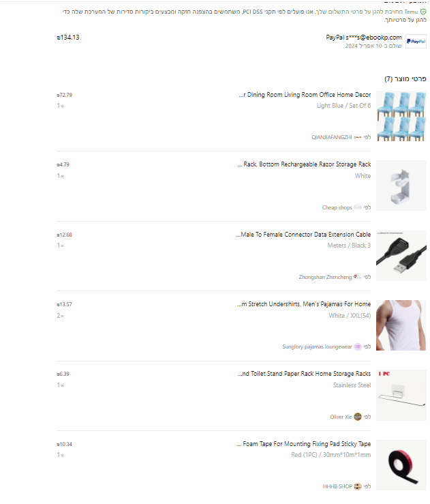
Task: View red foam tape product image
Action: pyautogui.click(x=401, y=465)
